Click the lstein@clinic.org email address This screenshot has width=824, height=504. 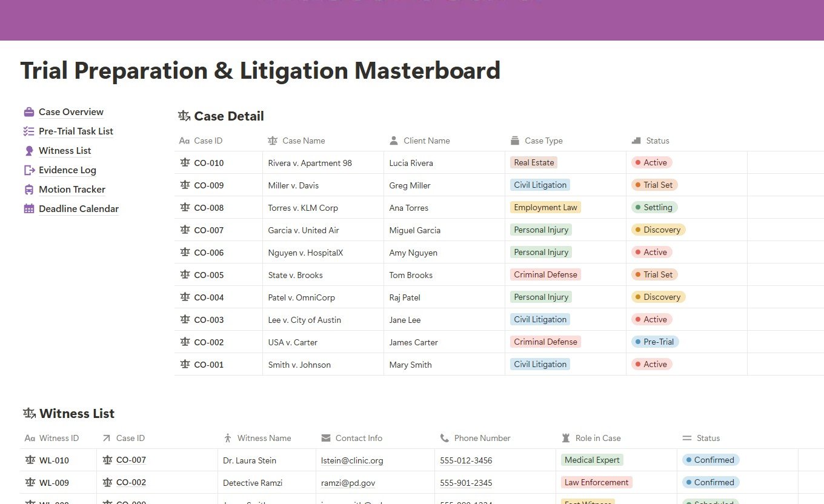pos(352,460)
